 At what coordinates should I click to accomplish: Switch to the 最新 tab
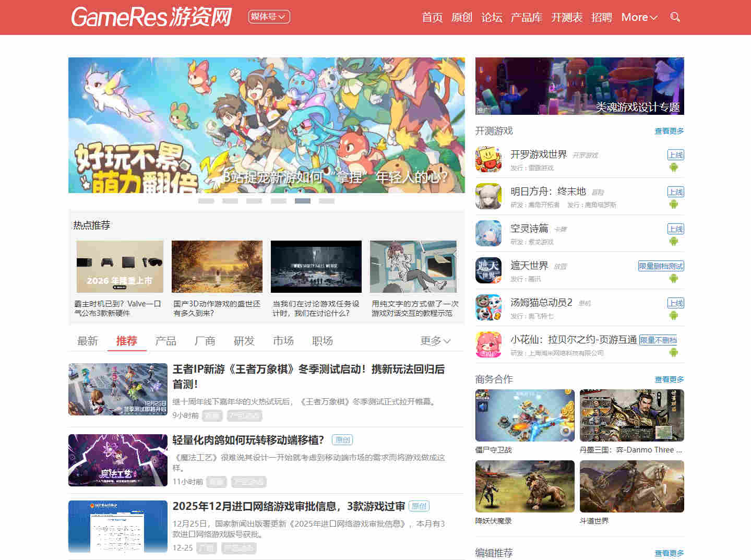point(87,340)
